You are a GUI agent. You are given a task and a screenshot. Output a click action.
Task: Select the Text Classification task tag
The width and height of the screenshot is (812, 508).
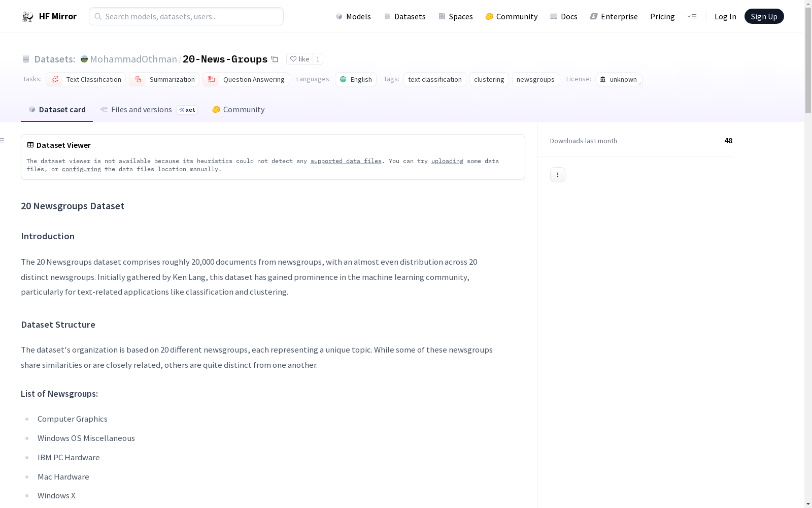pyautogui.click(x=86, y=79)
